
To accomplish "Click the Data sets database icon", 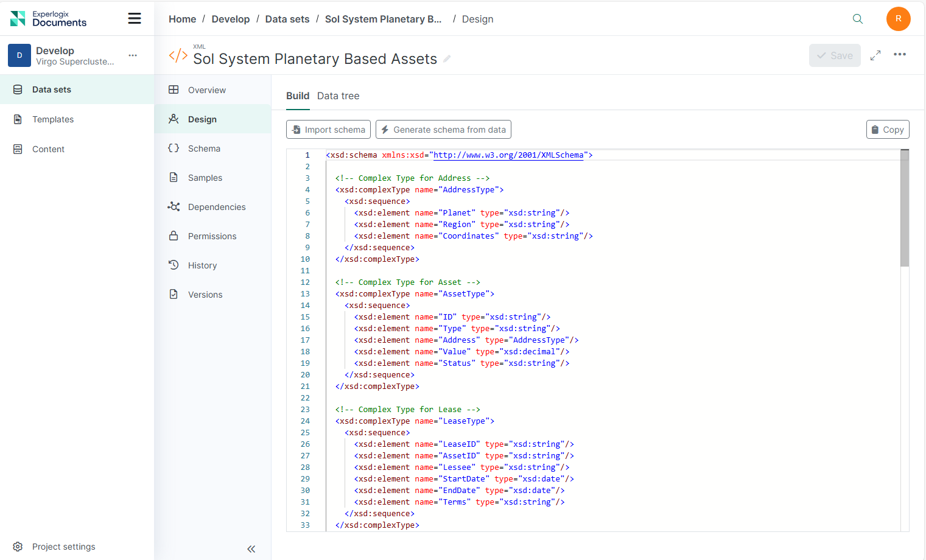I will (18, 89).
